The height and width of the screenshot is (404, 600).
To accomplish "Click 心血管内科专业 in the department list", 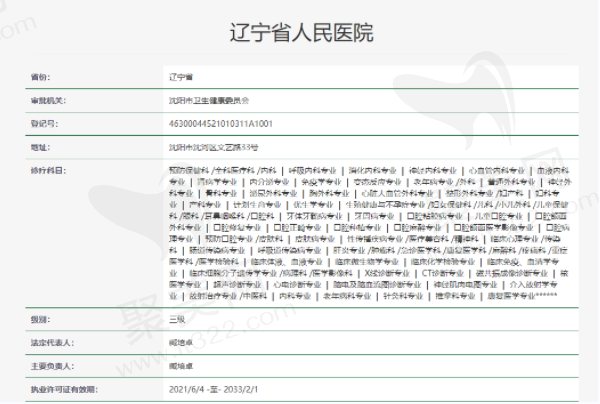I will coord(497,171).
